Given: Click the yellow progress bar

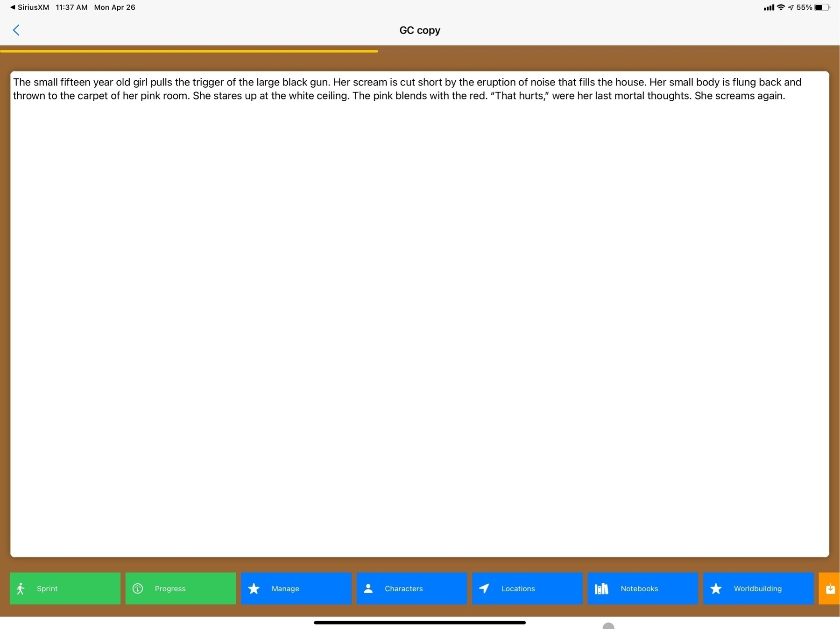Looking at the screenshot, I should click(x=189, y=51).
